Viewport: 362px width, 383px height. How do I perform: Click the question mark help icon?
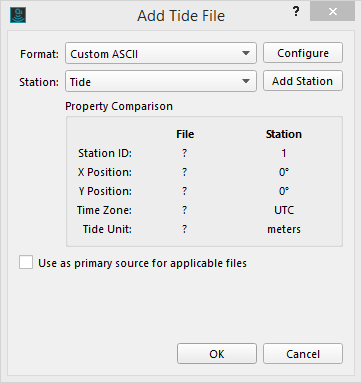296,12
